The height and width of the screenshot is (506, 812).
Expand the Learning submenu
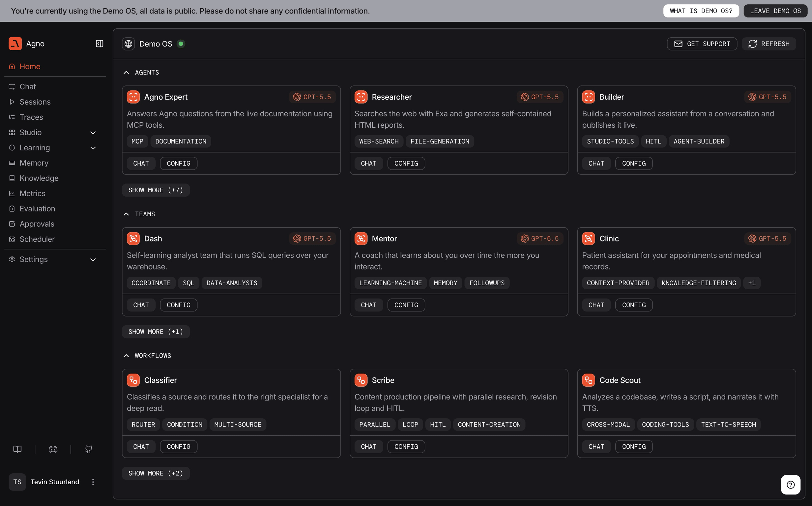click(x=93, y=148)
